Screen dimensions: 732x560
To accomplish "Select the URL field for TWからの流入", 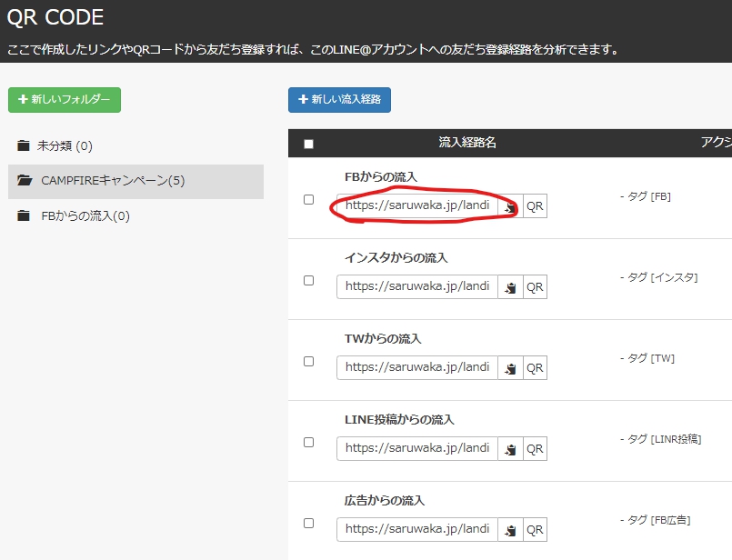I will pyautogui.click(x=417, y=368).
